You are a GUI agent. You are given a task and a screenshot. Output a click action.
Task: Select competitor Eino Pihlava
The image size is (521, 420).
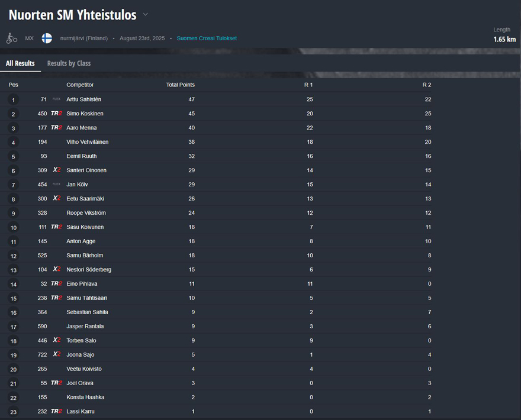pyautogui.click(x=82, y=284)
